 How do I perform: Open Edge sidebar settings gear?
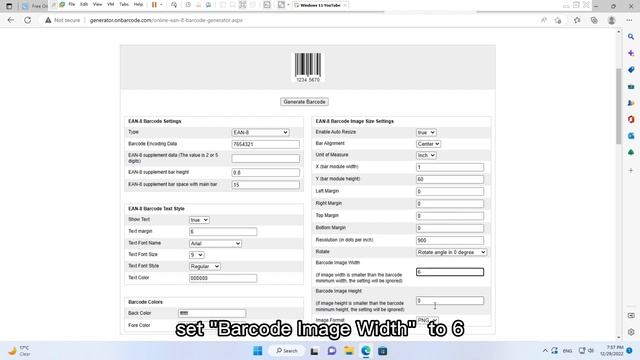click(631, 332)
